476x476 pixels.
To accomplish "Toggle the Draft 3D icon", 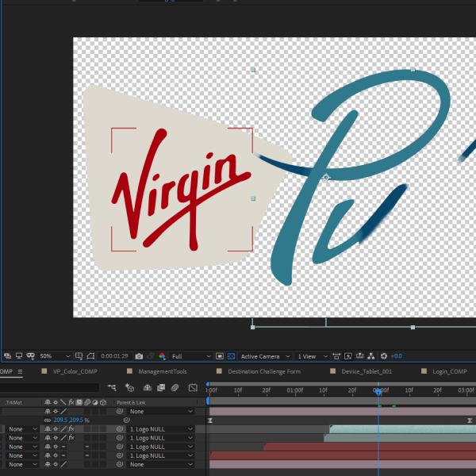I will [129, 388].
